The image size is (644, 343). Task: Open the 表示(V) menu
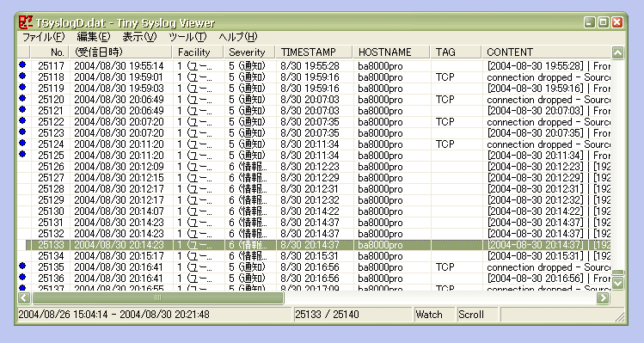pyautogui.click(x=139, y=37)
